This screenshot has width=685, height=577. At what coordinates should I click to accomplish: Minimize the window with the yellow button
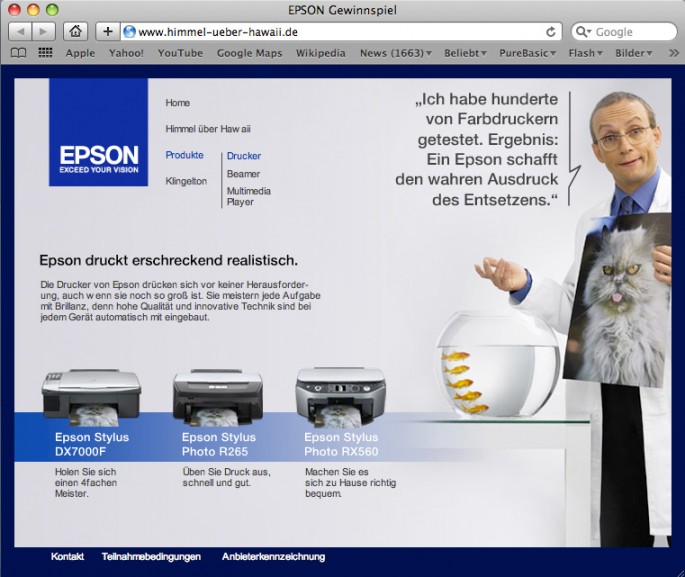[33, 10]
